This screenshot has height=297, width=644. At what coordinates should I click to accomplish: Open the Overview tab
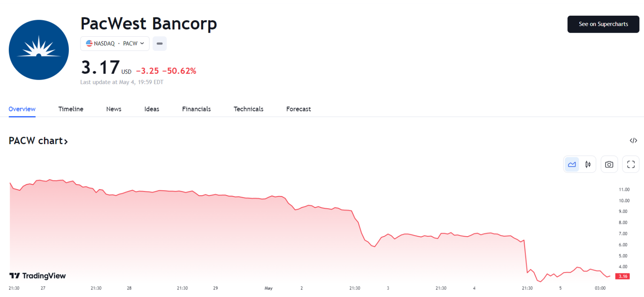coord(22,109)
